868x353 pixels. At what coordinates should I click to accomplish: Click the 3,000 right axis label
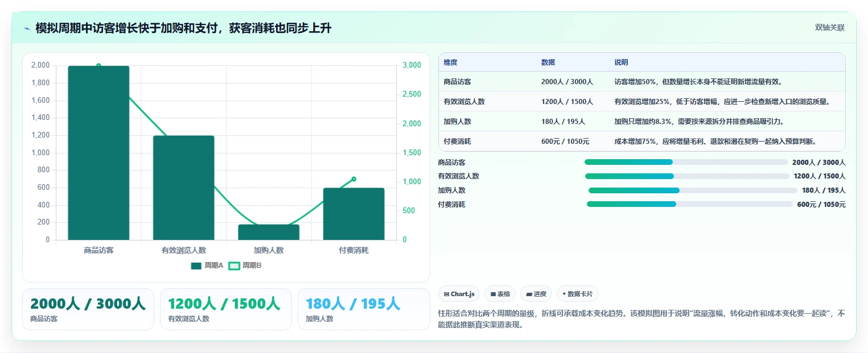412,65
